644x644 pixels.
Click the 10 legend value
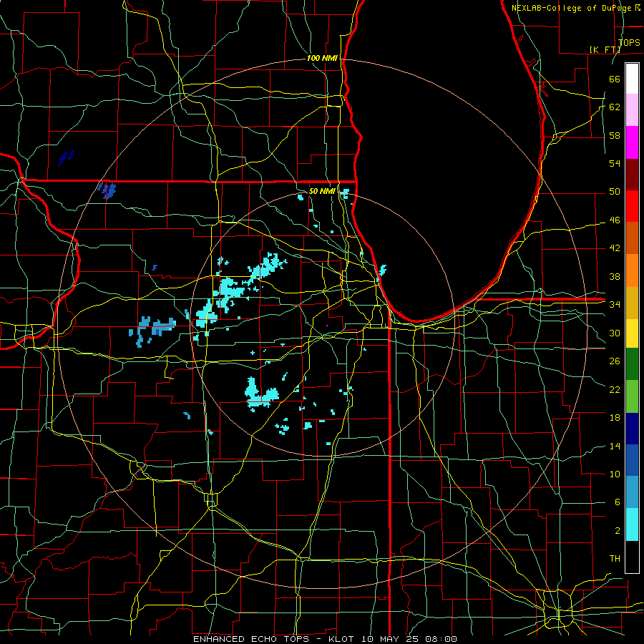click(x=615, y=474)
